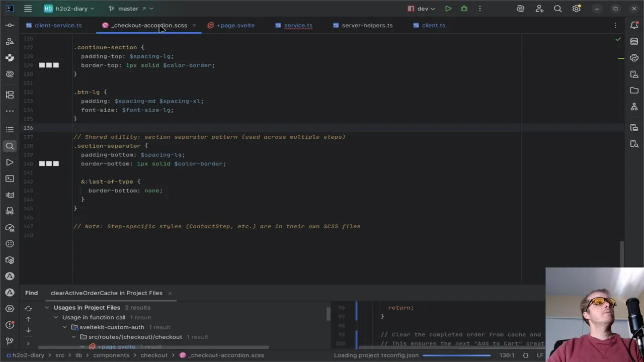
Task: Open Search Everywhere magnifier
Action: click(557, 9)
